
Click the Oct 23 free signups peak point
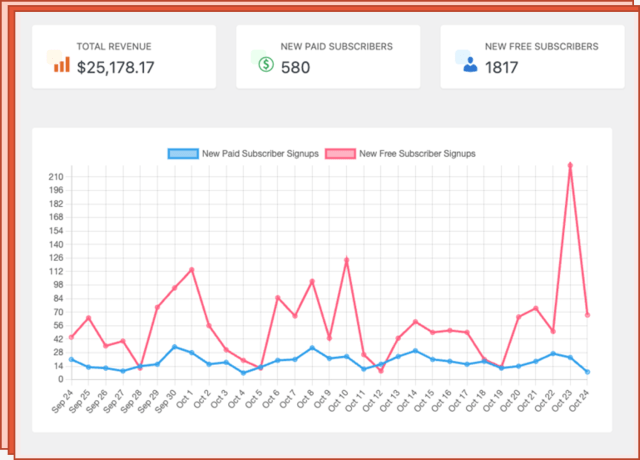click(x=570, y=165)
